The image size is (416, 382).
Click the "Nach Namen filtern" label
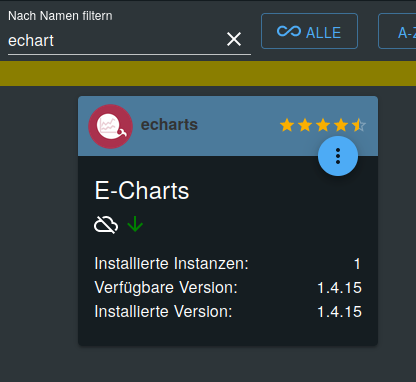pyautogui.click(x=60, y=16)
